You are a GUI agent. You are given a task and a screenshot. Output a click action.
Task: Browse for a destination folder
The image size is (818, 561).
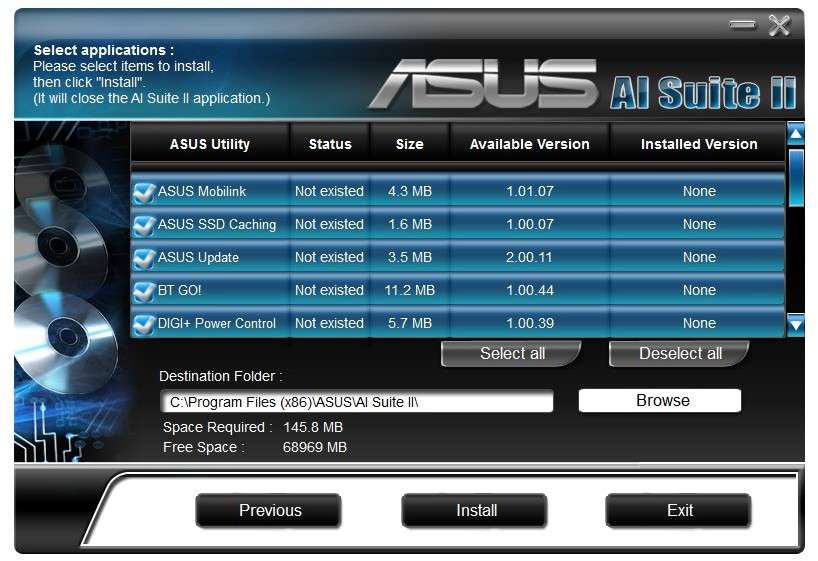click(660, 400)
